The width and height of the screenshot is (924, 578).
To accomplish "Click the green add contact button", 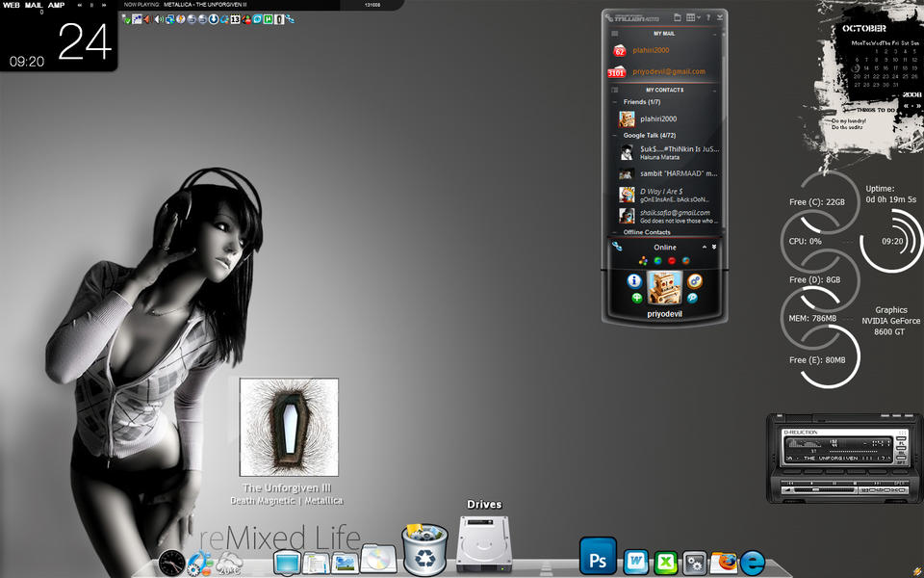I will pyautogui.click(x=637, y=299).
